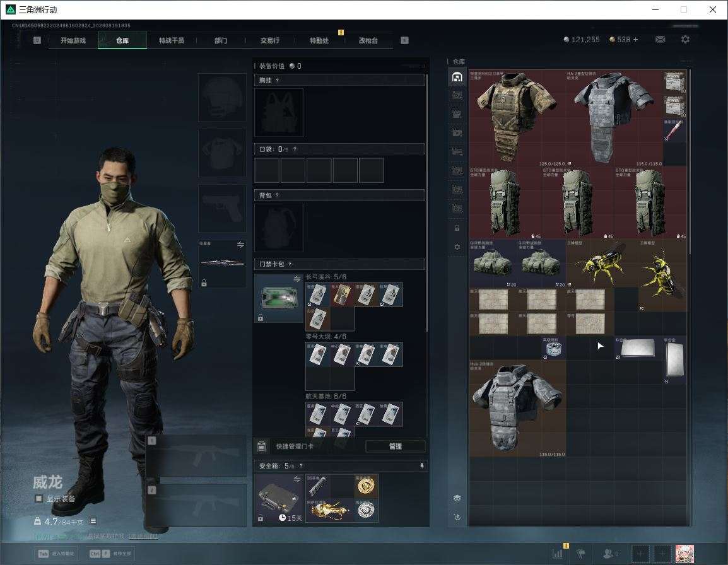The image size is (728, 565).
Task: Click the swap arrows on safe box
Action: (296, 479)
